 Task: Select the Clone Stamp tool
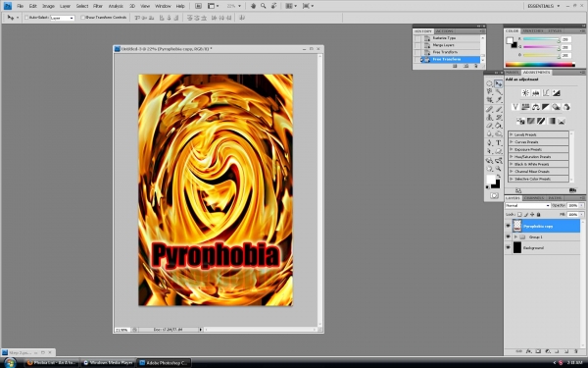coord(489,118)
